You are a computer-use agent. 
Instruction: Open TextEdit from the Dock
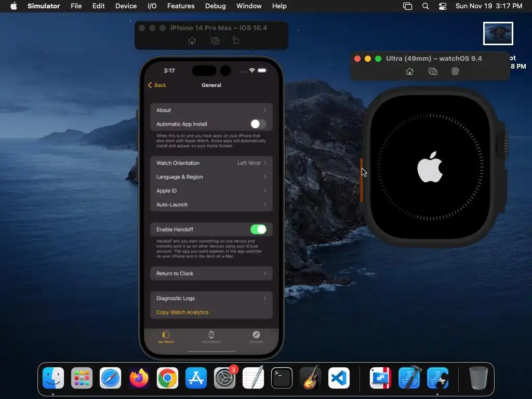(x=253, y=378)
